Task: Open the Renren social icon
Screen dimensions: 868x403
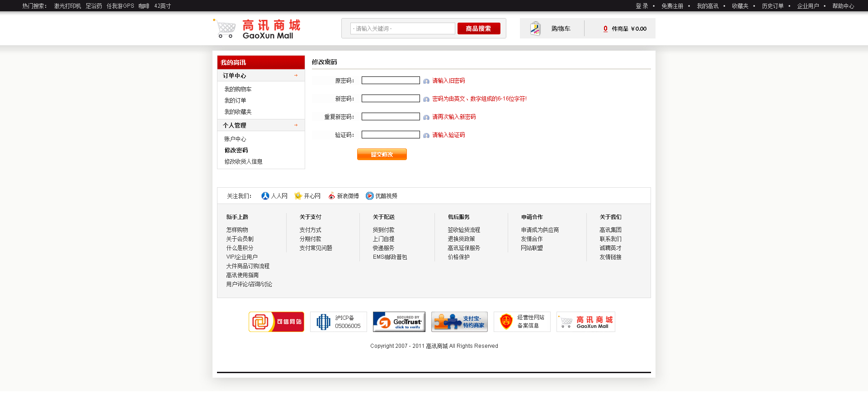Action: pyautogui.click(x=265, y=196)
